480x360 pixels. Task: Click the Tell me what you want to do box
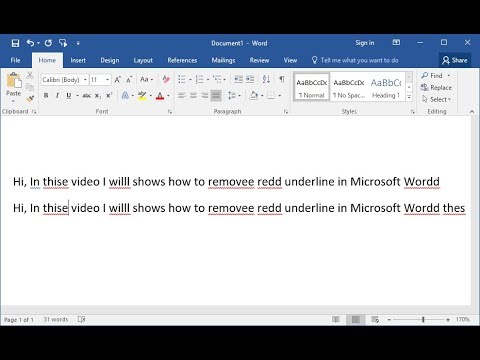(x=355, y=60)
